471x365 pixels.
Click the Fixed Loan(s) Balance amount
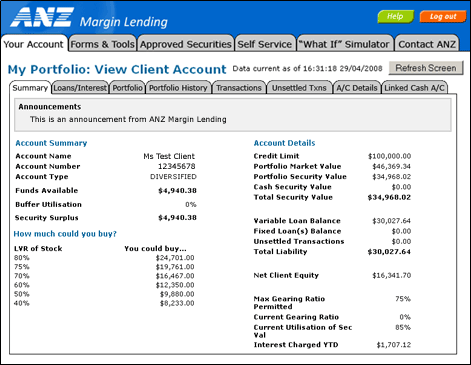[x=401, y=231]
